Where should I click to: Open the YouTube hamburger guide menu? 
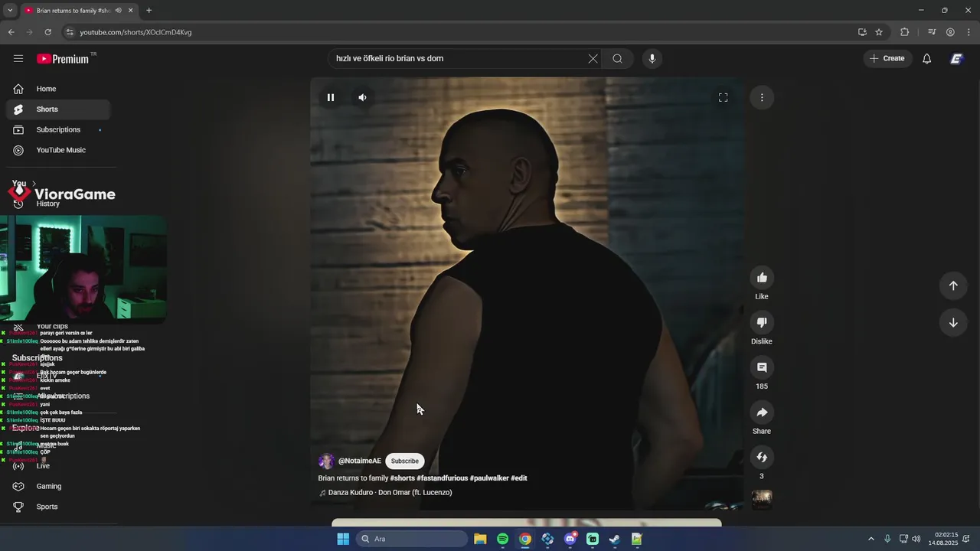coord(18,58)
